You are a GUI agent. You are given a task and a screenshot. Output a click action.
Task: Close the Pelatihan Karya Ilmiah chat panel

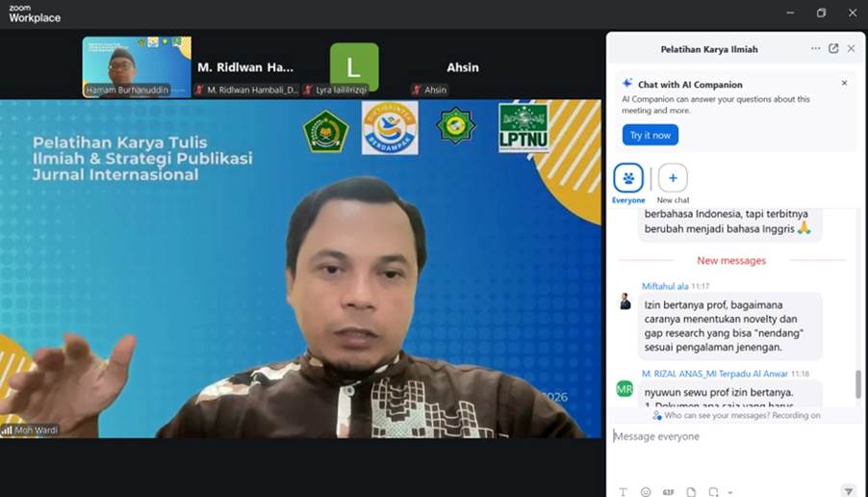pos(851,49)
